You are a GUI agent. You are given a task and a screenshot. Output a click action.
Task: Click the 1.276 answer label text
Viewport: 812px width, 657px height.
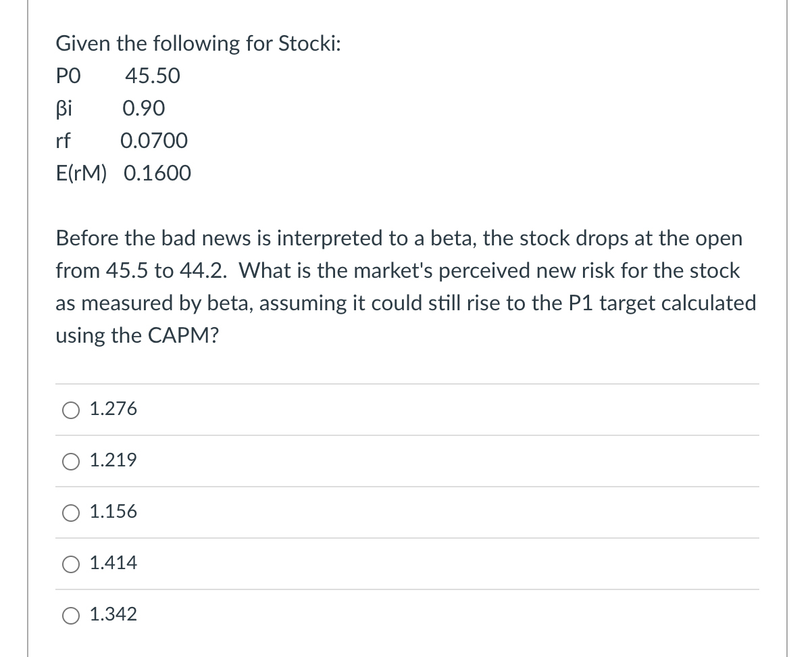pyautogui.click(x=113, y=409)
